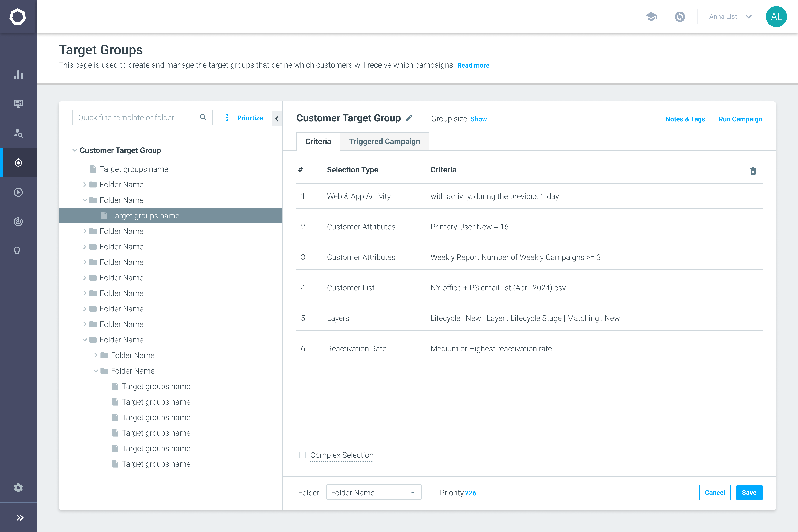Select criteria row Web & App Activity

point(529,196)
